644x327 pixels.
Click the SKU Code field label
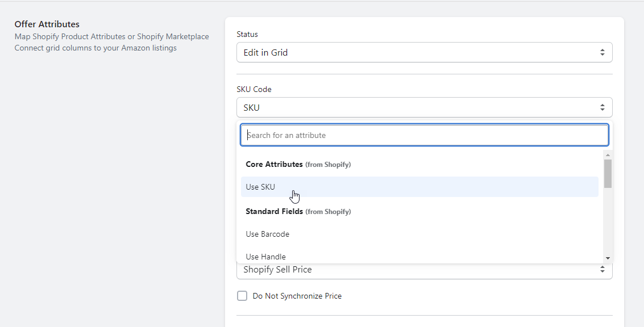click(254, 89)
